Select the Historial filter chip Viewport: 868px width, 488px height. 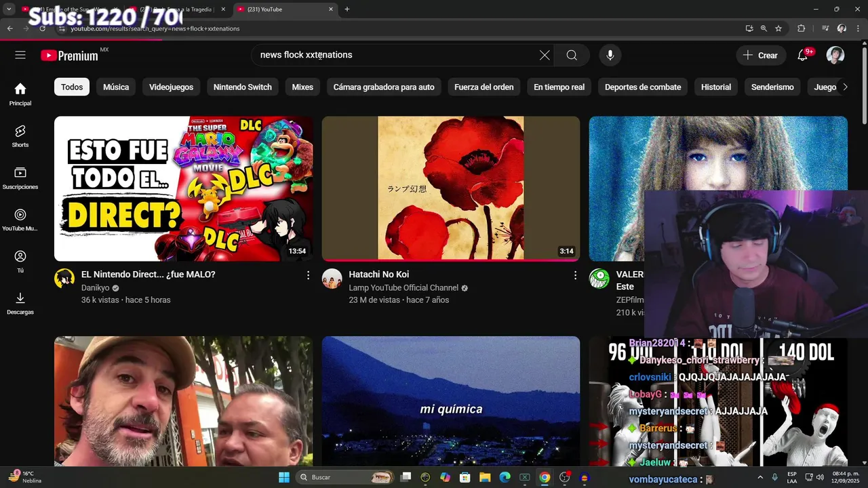tap(716, 87)
